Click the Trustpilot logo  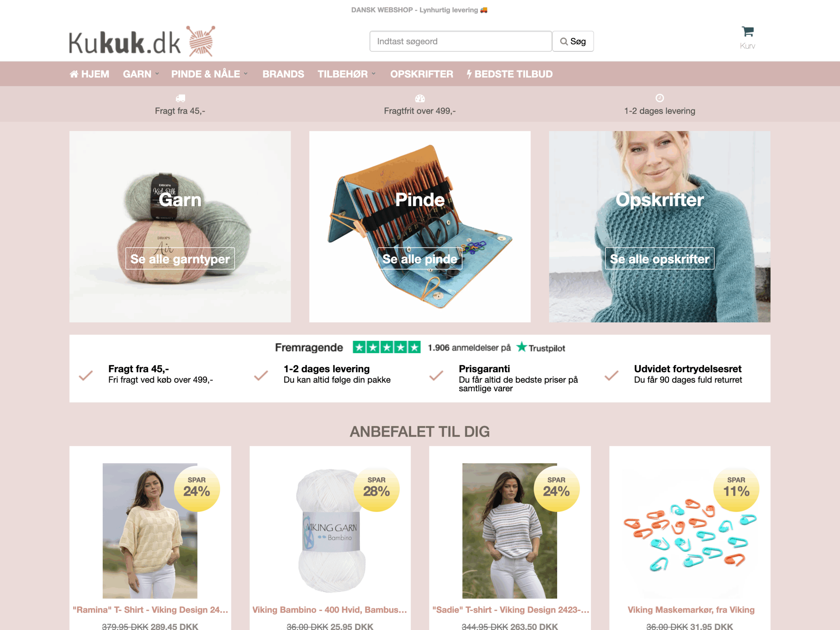pos(541,348)
